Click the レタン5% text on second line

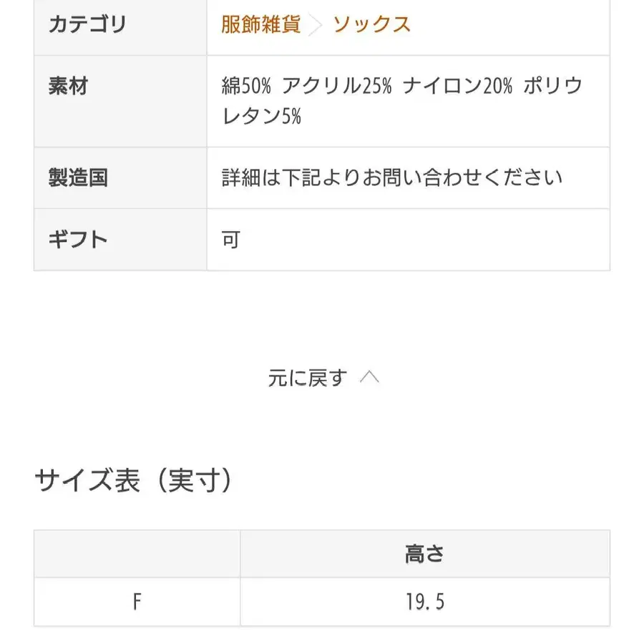(x=262, y=116)
